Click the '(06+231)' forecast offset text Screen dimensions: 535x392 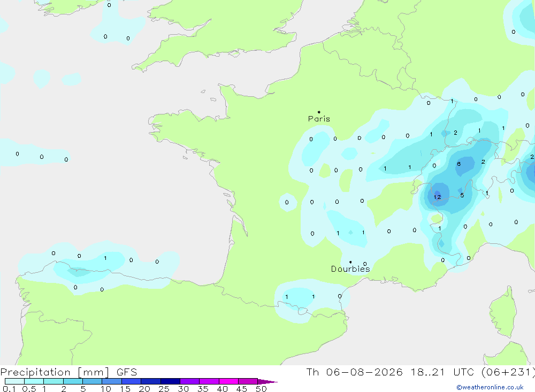(508, 372)
